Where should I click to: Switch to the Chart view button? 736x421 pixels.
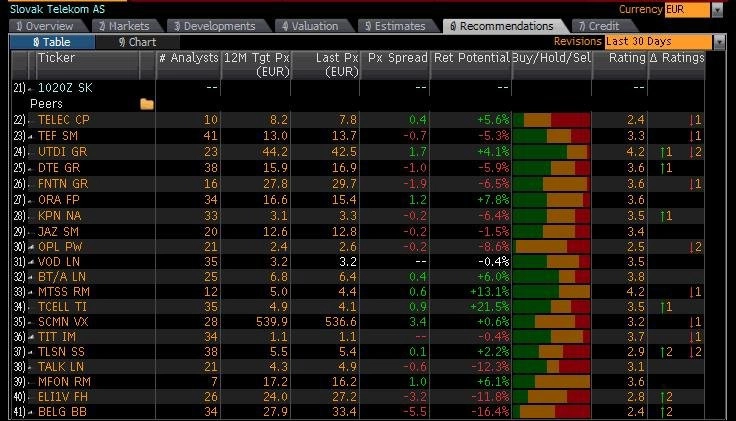point(138,42)
